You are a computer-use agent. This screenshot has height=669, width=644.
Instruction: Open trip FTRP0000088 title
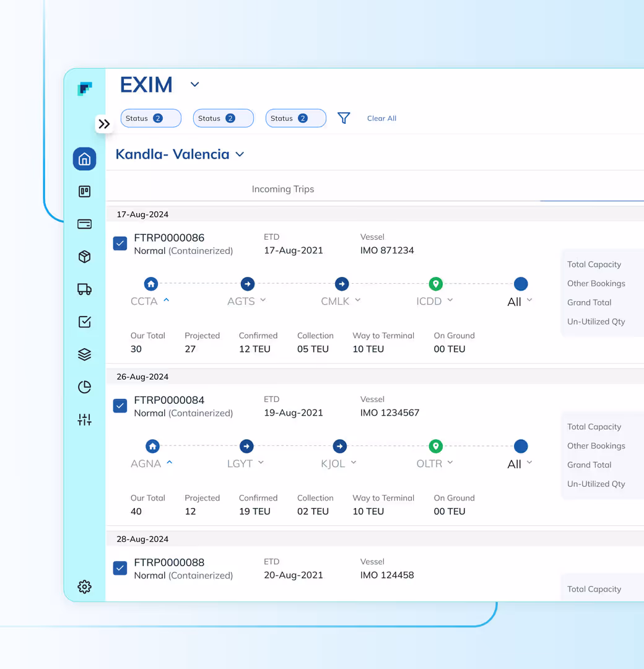tap(169, 562)
